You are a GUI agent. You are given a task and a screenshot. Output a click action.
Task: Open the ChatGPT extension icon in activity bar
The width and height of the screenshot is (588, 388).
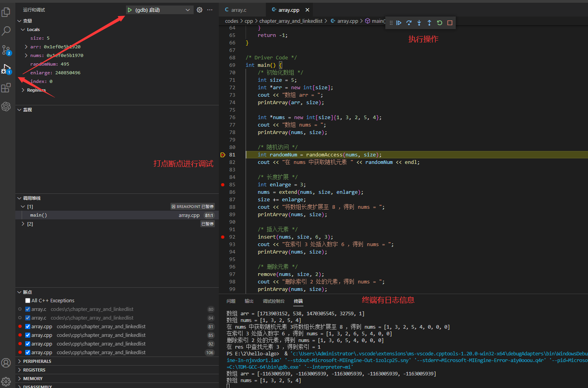point(6,106)
